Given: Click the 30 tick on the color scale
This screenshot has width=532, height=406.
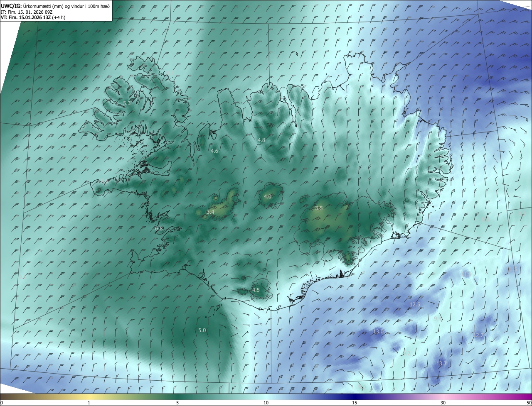Looking at the screenshot, I should pos(443,403).
